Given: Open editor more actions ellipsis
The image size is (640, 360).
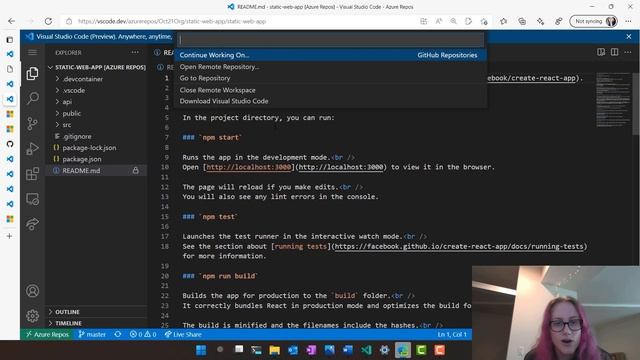Looking at the screenshot, I should tap(628, 52).
